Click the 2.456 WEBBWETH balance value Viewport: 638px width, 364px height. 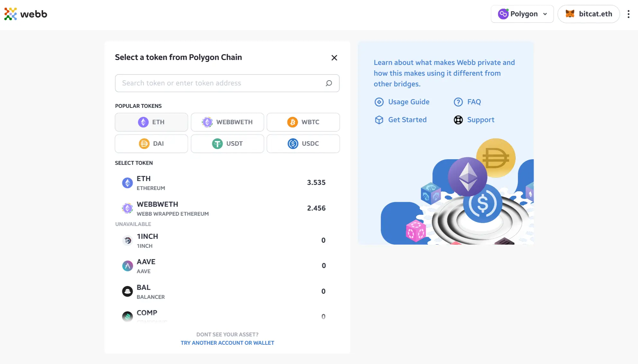316,208
